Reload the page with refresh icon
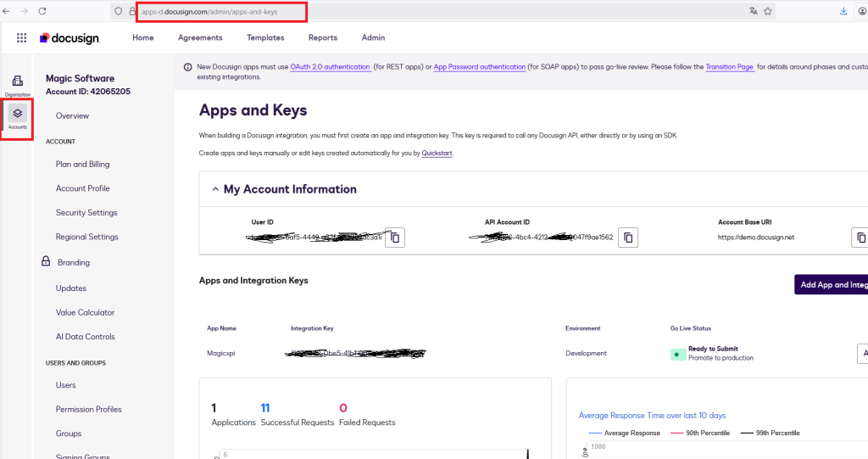The width and height of the screenshot is (868, 459). tap(42, 11)
